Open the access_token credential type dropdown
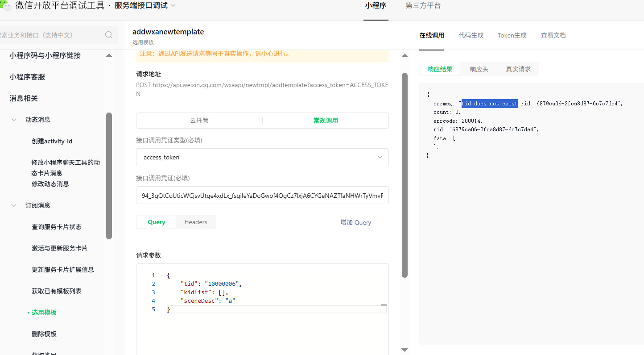Viewport: 644px width, 355px height. click(262, 157)
